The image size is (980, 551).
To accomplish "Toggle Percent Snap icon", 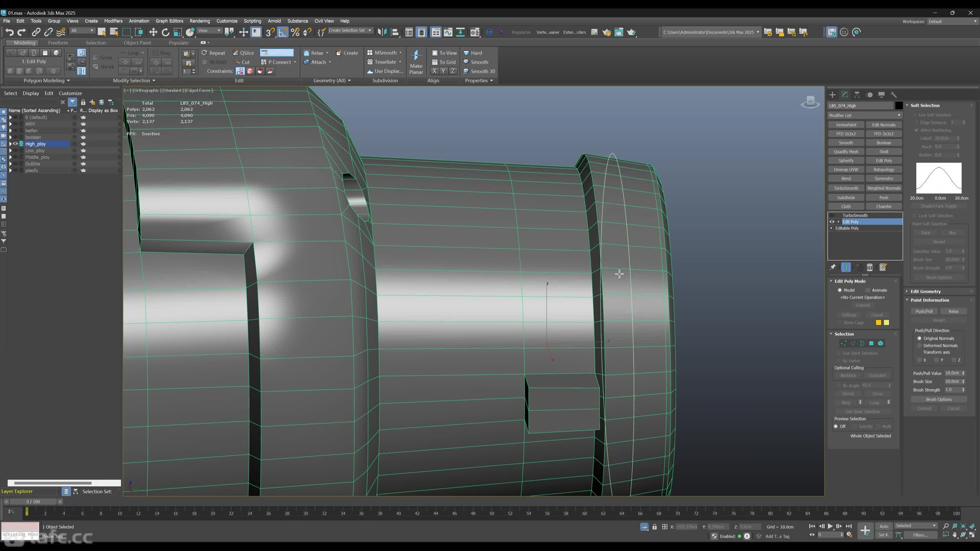I will [295, 32].
